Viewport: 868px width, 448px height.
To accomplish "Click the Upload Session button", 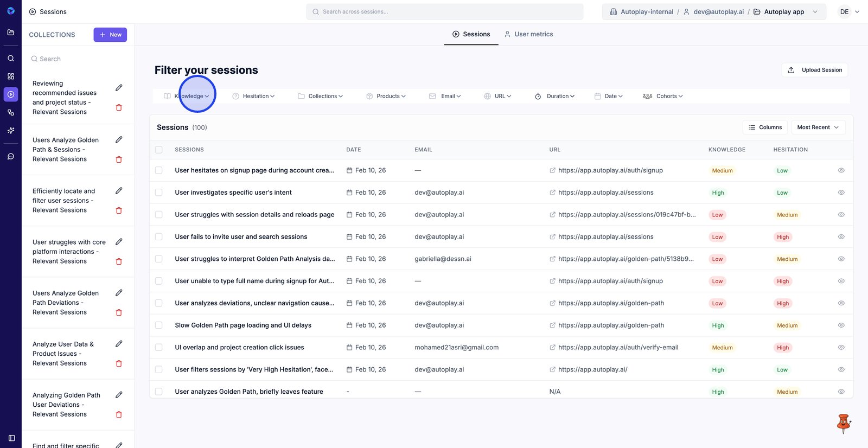I will click(x=814, y=70).
